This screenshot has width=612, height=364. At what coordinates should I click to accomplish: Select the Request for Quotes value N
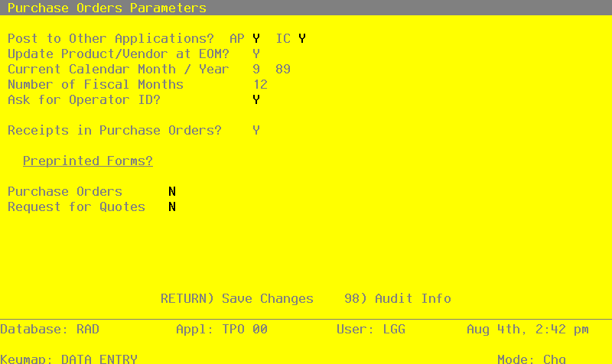click(171, 206)
